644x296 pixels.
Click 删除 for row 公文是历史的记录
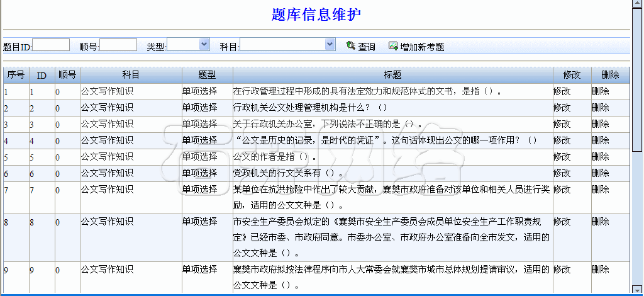pos(600,140)
